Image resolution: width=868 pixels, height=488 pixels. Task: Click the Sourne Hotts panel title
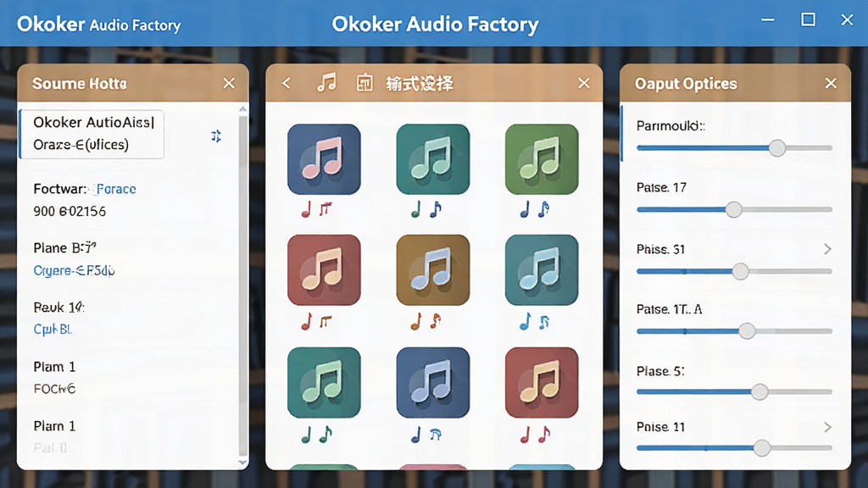click(x=80, y=84)
